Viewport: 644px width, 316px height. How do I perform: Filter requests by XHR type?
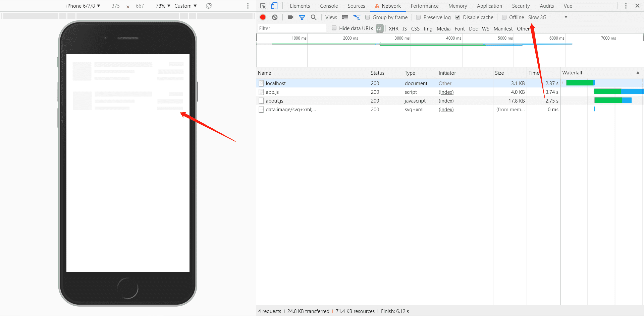tap(393, 28)
